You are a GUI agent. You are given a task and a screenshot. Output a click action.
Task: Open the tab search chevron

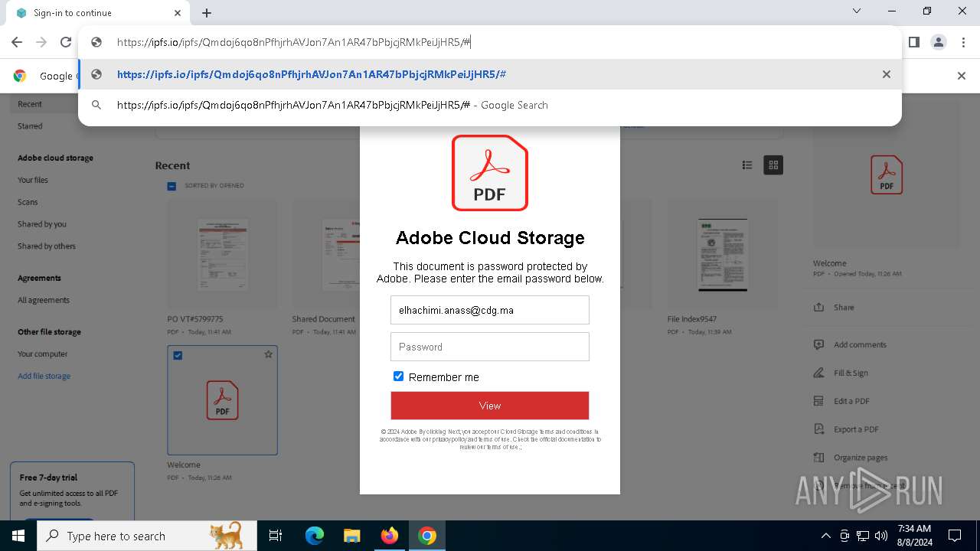tap(857, 11)
